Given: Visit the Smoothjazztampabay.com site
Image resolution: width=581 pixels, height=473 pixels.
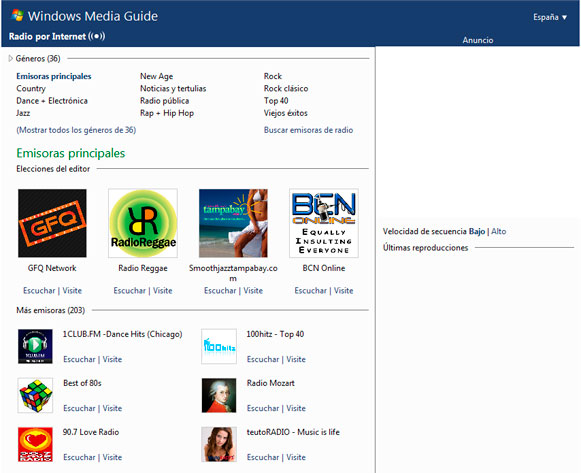Looking at the screenshot, I should click(x=253, y=291).
